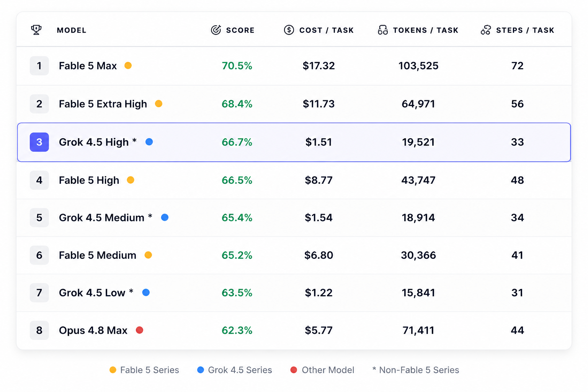Select the Grok 4.5 Low model name
Screen dimensions: 588x392
point(92,293)
